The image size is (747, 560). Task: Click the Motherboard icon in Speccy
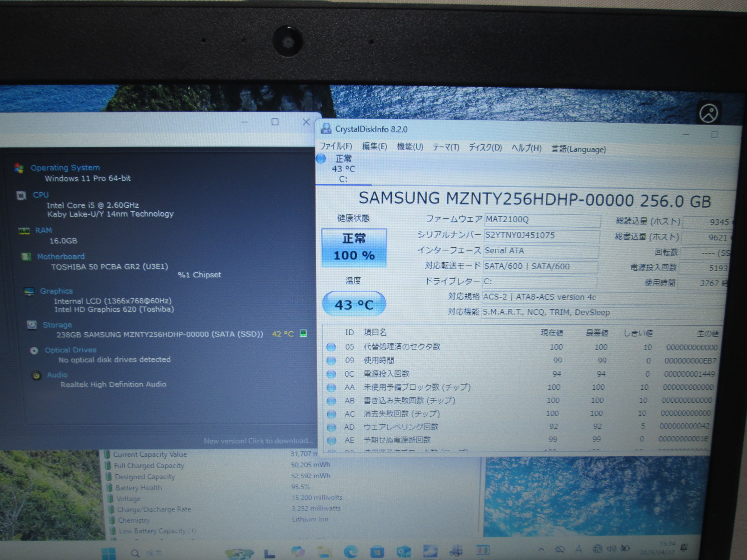[x=27, y=257]
